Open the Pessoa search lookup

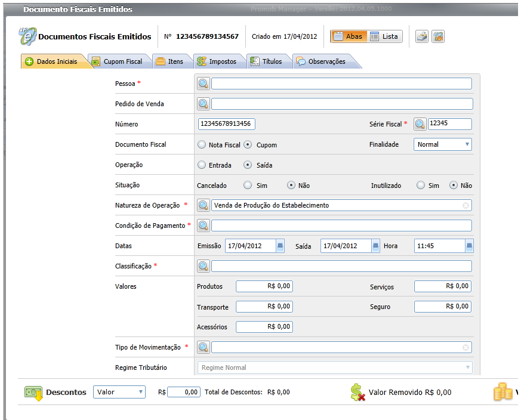coord(204,84)
